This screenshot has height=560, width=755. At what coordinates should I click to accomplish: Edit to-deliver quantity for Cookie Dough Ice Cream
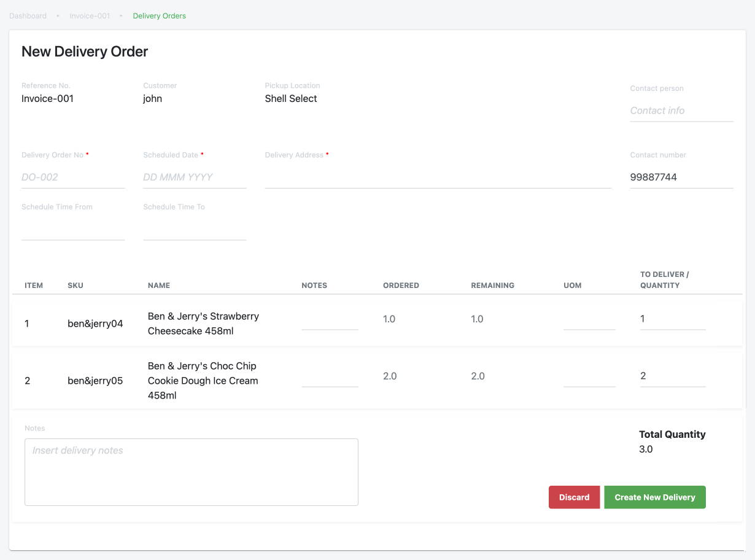pyautogui.click(x=673, y=376)
